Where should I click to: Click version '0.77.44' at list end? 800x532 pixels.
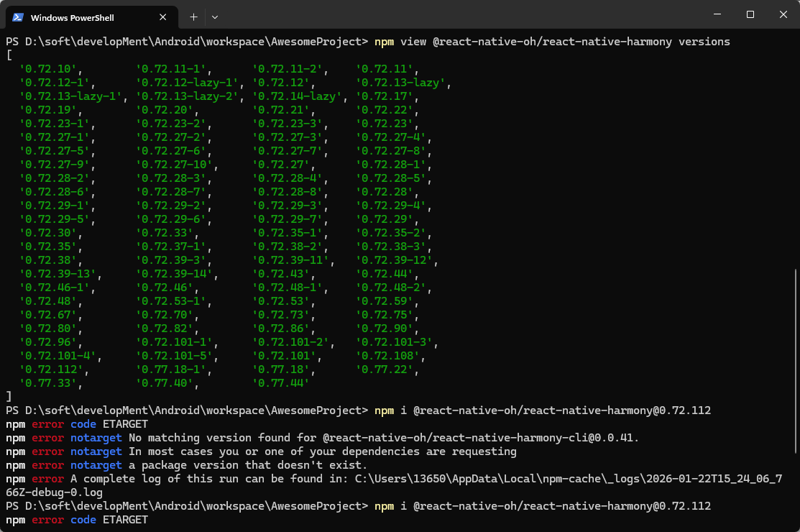coord(280,383)
